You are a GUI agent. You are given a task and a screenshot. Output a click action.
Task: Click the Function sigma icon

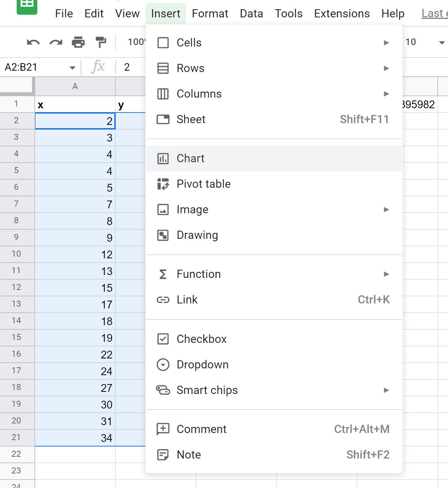click(x=163, y=274)
